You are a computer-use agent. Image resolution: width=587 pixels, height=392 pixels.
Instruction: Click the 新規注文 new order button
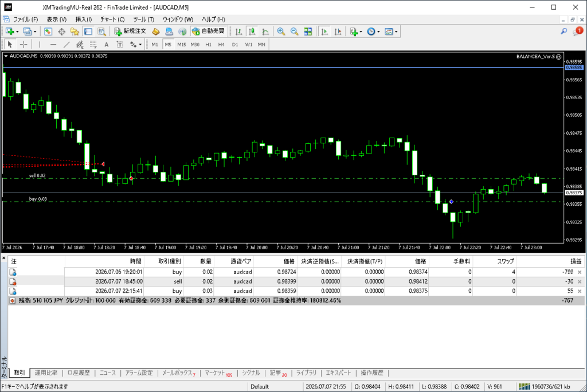(x=130, y=32)
